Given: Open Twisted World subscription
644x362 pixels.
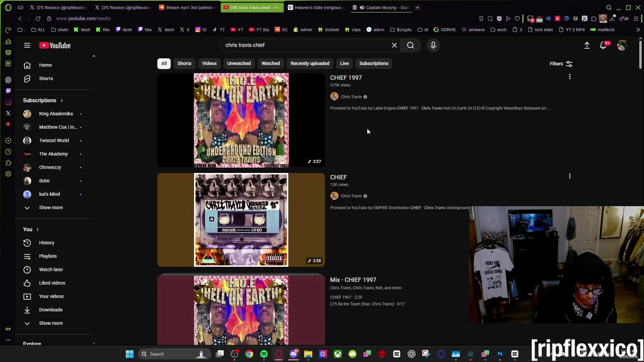Looking at the screenshot, I should (x=53, y=140).
